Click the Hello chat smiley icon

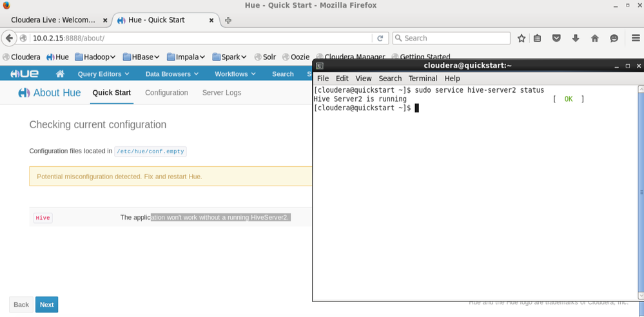click(614, 38)
